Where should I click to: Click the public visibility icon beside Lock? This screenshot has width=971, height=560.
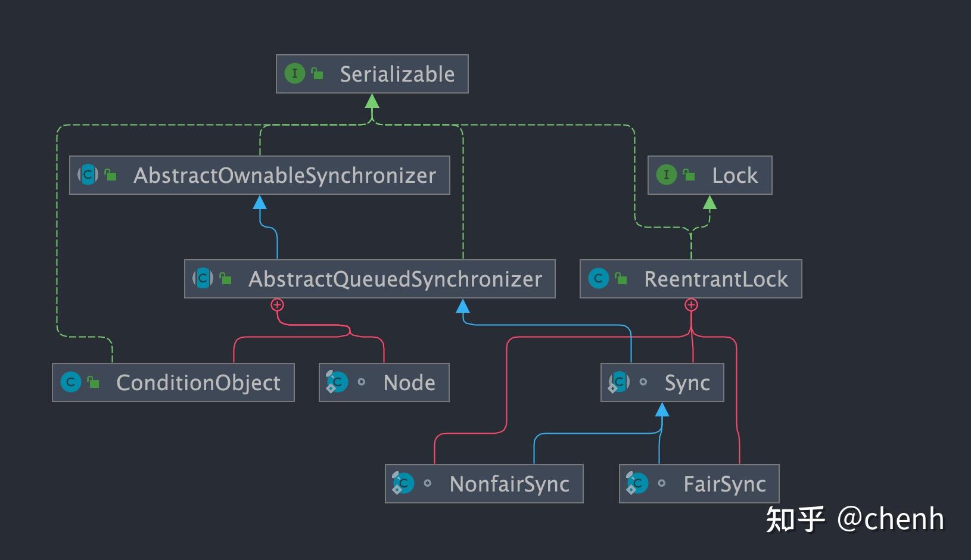689,175
